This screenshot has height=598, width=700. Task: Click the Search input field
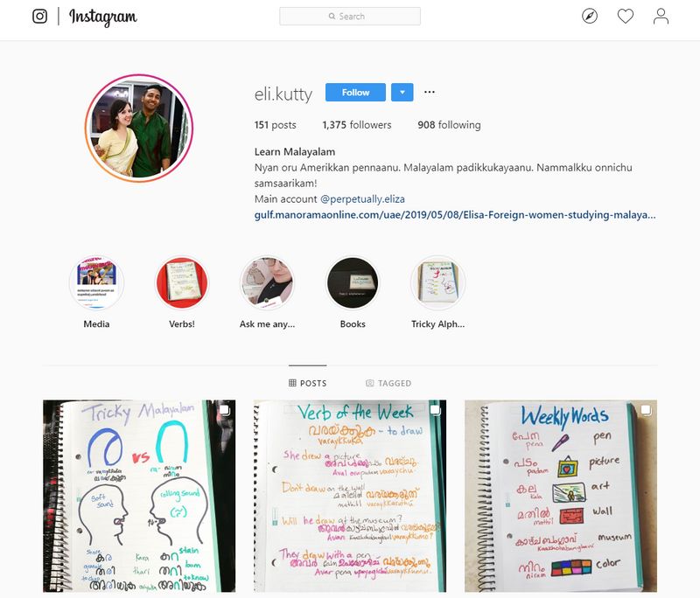pyautogui.click(x=350, y=16)
